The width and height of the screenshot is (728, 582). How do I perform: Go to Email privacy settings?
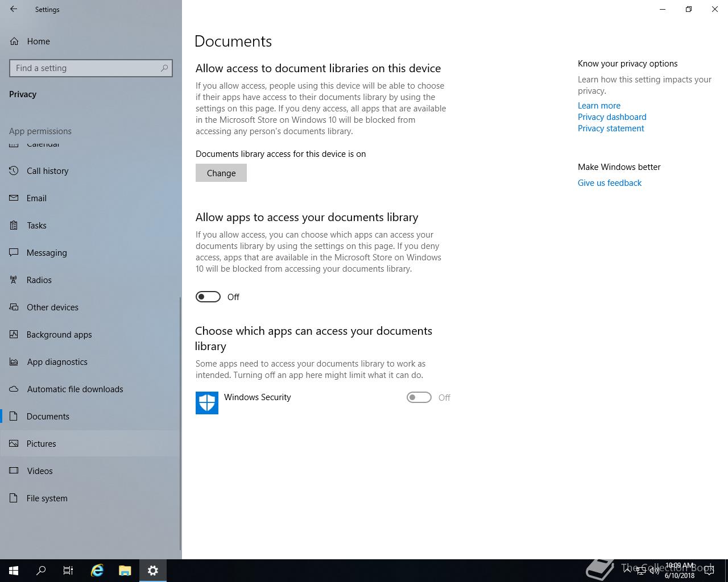91,198
